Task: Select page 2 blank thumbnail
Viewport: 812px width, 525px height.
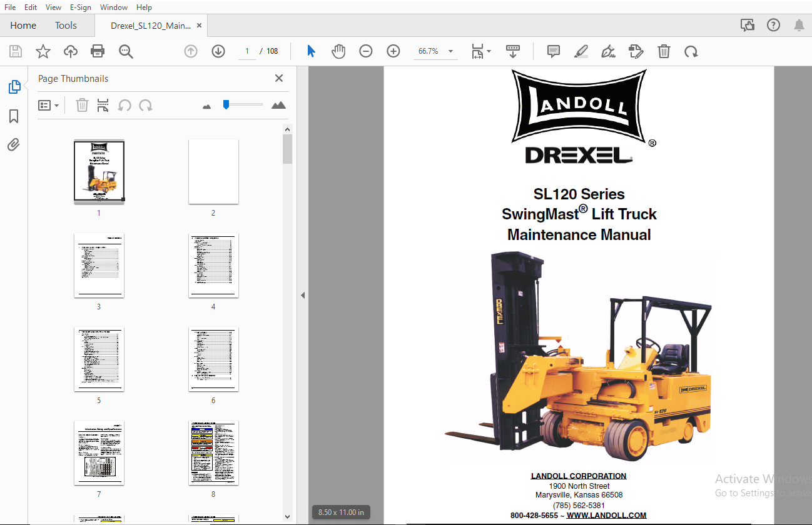Action: pos(213,172)
